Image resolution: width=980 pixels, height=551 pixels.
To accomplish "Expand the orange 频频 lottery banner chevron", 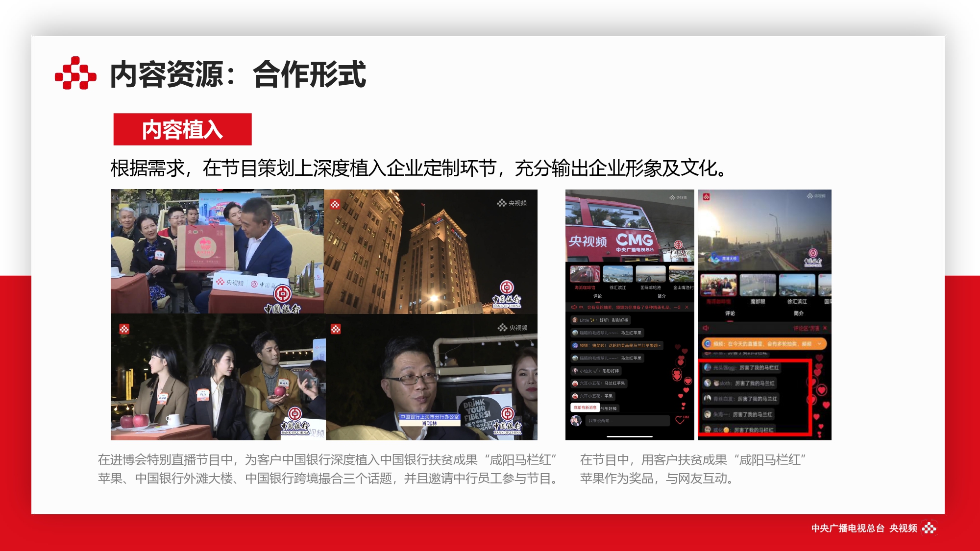I will tap(819, 344).
